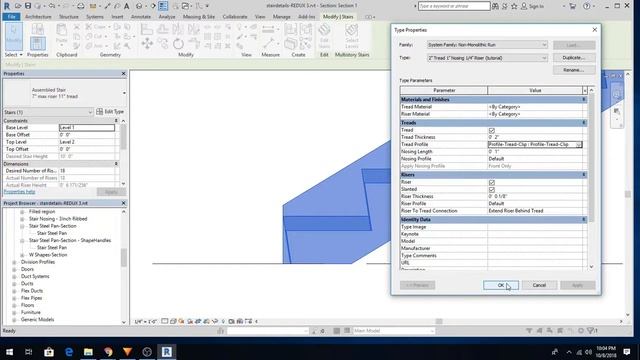Toggle the Riser checkbox in Type Properties
Image resolution: width=640 pixels, height=360 pixels.
(x=491, y=182)
